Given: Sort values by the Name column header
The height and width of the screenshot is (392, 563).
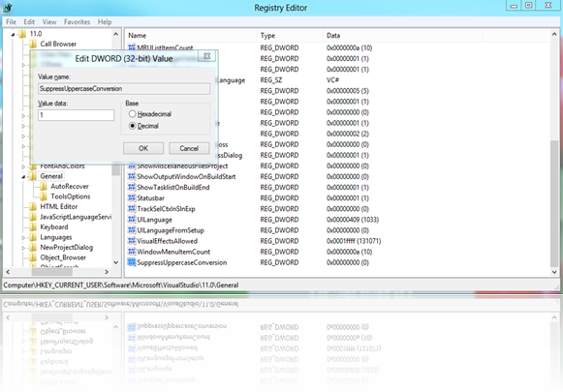Looking at the screenshot, I should coord(191,36).
